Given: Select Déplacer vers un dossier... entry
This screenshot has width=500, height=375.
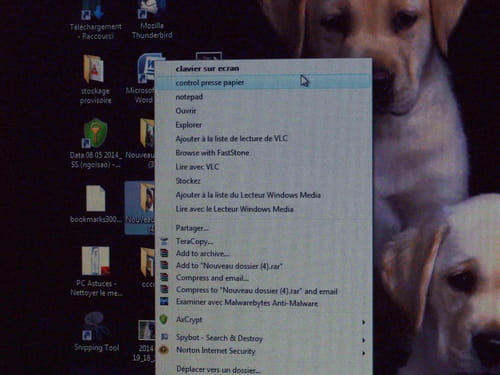Looking at the screenshot, I should click(263, 369).
